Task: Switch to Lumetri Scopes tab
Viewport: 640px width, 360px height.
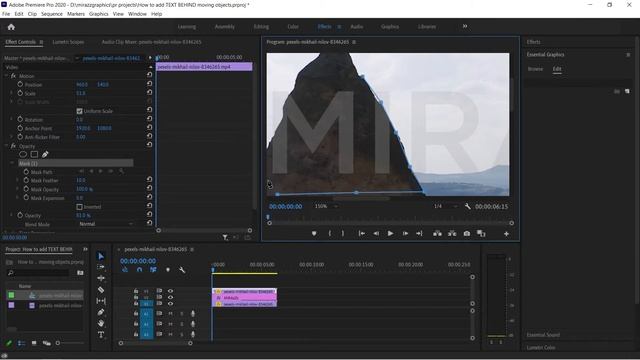Action: pyautogui.click(x=68, y=42)
